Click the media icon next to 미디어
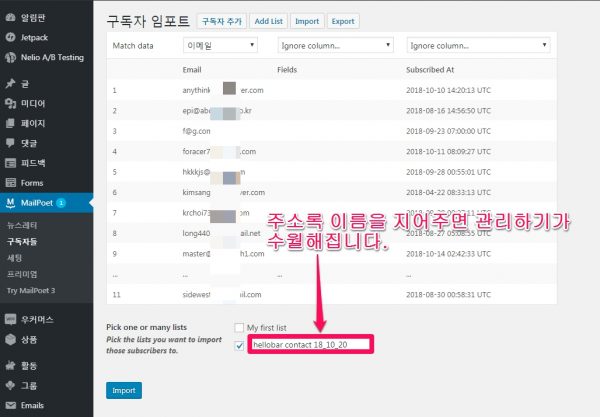 pos(10,103)
